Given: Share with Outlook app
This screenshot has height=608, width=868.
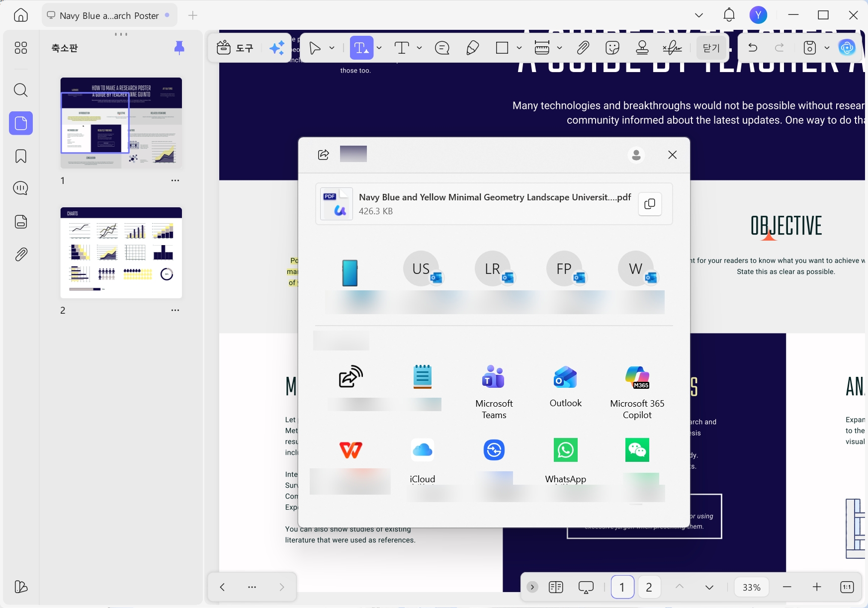Looking at the screenshot, I should (566, 387).
